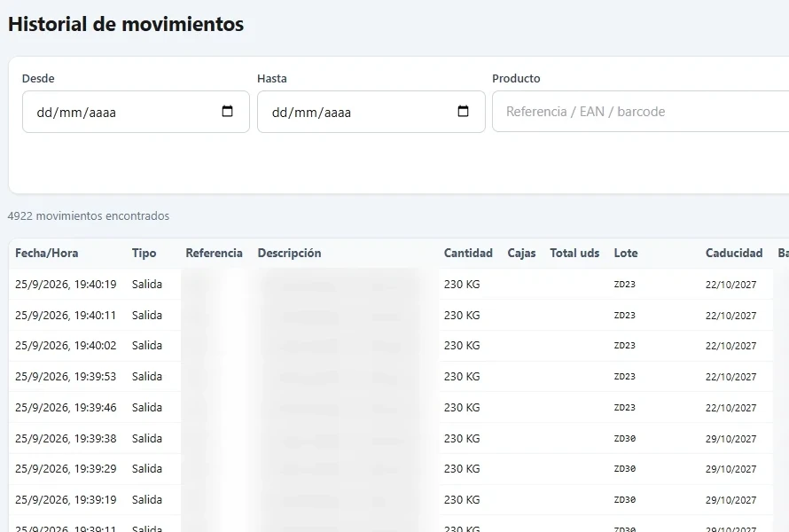The image size is (789, 532).
Task: Click lot ZD30 in the 19:39:38 row
Action: [x=624, y=438]
